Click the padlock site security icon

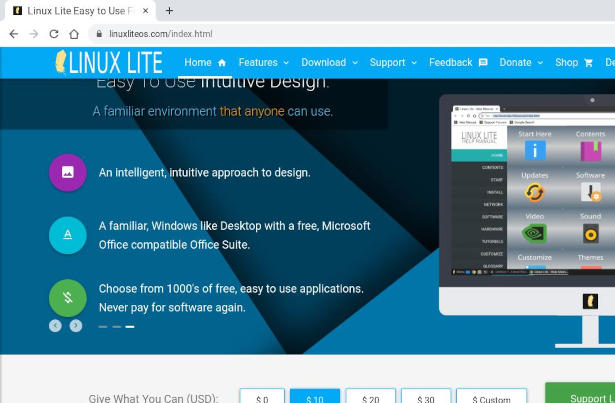pyautogui.click(x=99, y=34)
